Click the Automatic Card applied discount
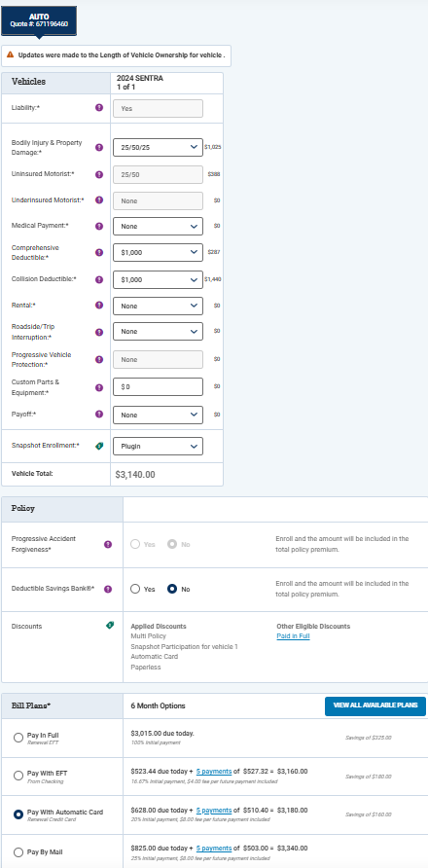The width and height of the screenshot is (428, 868). click(x=155, y=657)
